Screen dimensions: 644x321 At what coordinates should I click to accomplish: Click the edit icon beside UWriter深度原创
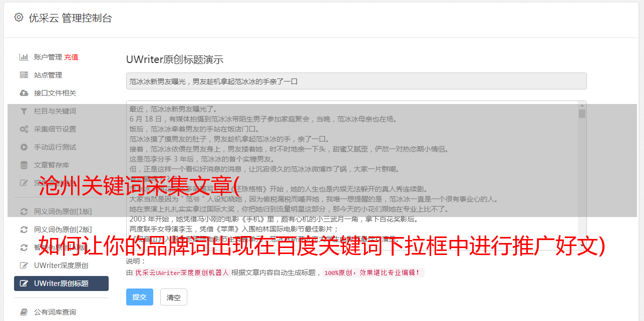[x=24, y=265]
